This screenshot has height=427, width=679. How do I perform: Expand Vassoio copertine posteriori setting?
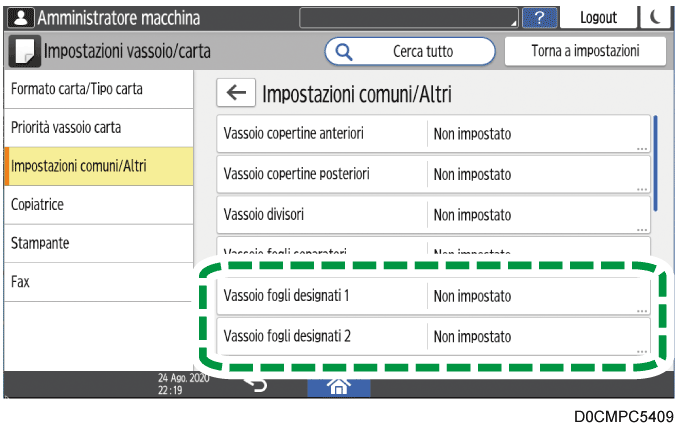pos(434,174)
